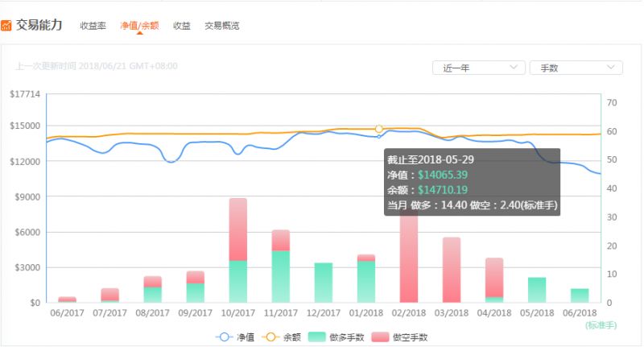Click the 03/2018 red short bar
Viewport: 644px width, 347px height.
[452, 270]
